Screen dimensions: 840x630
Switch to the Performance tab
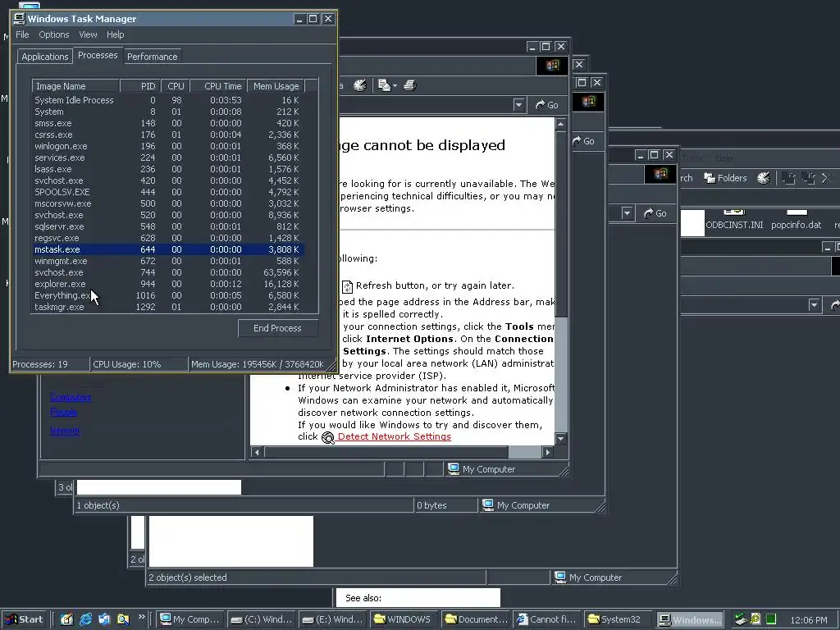tap(152, 57)
